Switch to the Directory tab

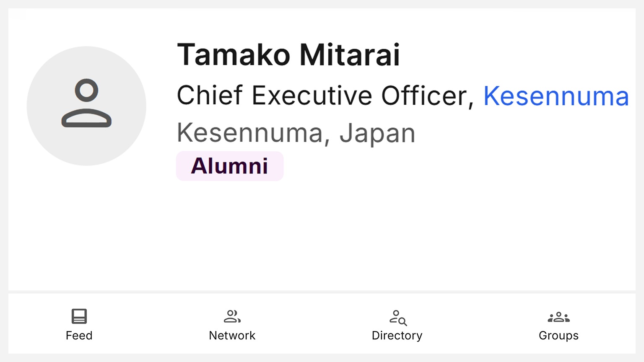[397, 325]
